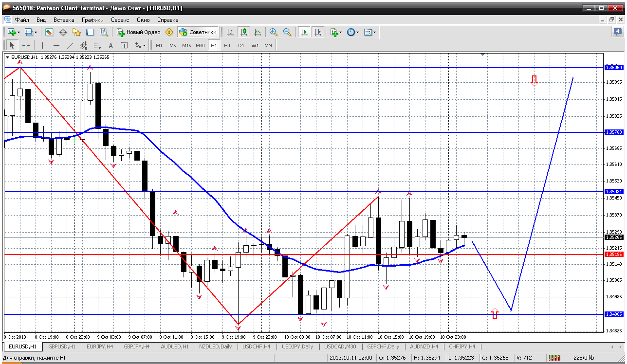This screenshot has height=364, width=627.
Task: Select the Fibonacci retracement tool
Action: point(97,45)
